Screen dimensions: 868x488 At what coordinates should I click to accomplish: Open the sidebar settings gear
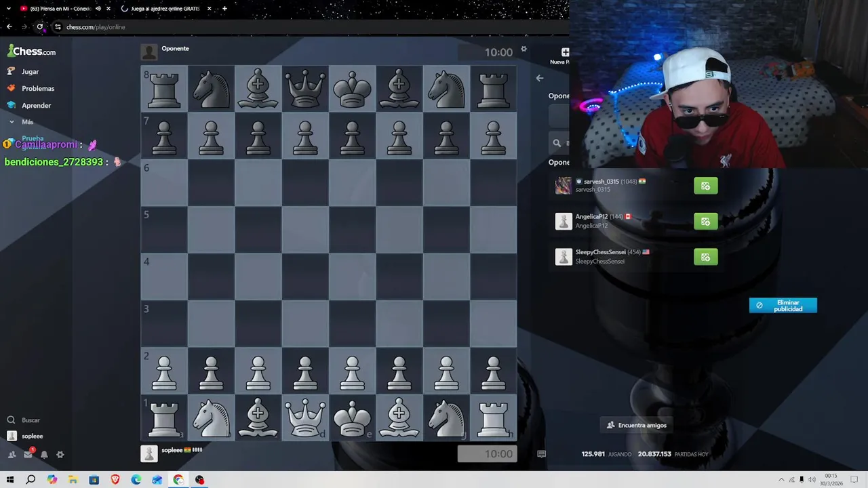click(x=60, y=455)
